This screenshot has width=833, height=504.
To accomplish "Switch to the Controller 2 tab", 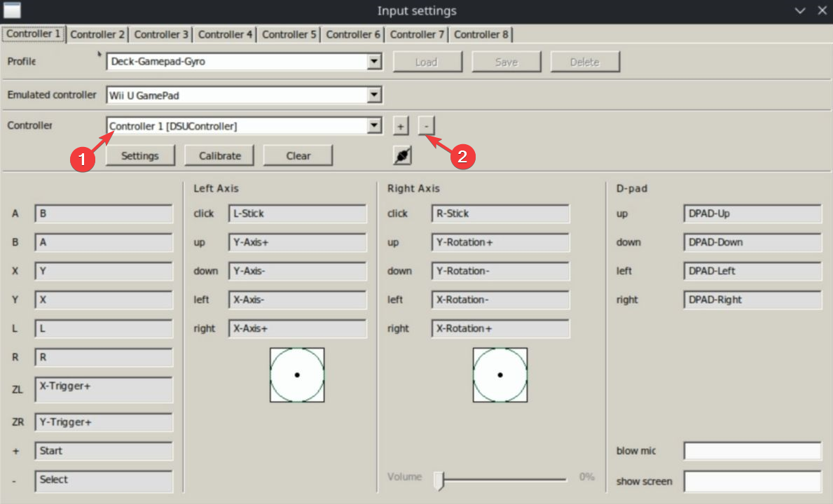I will coord(97,34).
